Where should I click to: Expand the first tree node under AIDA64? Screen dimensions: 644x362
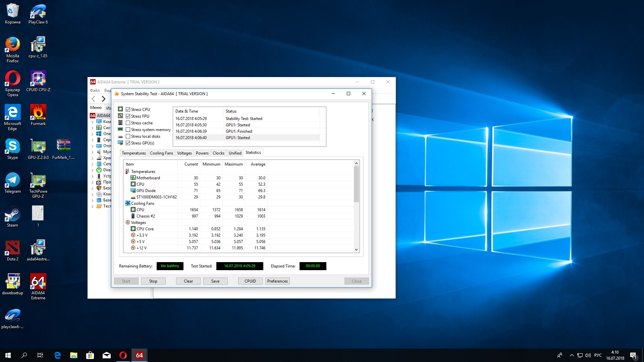pyautogui.click(x=93, y=122)
